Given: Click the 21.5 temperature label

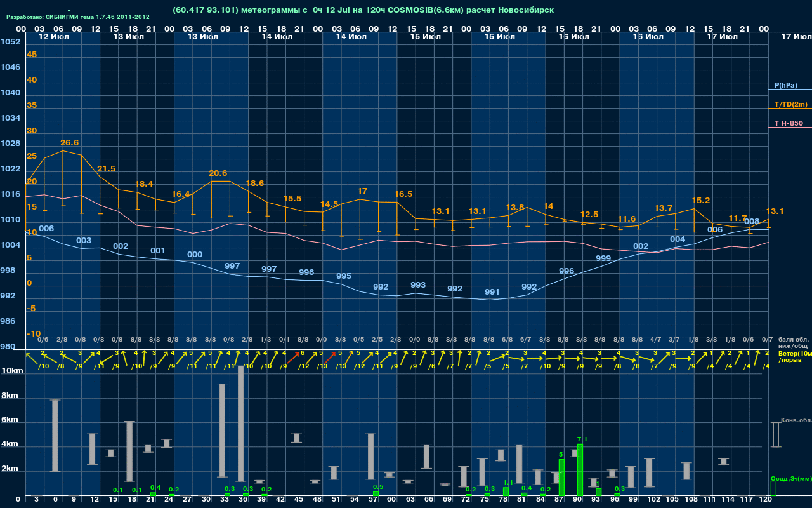Looking at the screenshot, I should click(x=106, y=169).
